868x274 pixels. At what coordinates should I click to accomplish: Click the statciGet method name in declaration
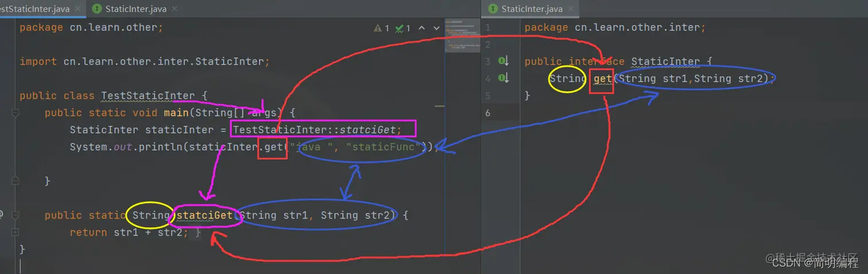click(204, 216)
